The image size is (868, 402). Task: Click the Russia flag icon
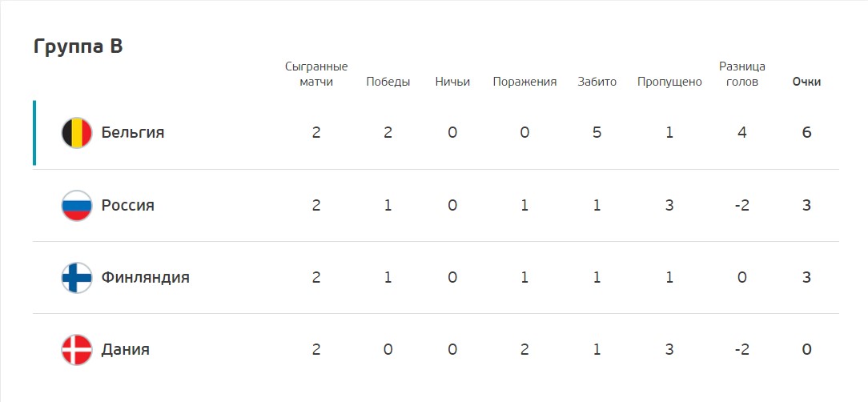[x=76, y=206]
